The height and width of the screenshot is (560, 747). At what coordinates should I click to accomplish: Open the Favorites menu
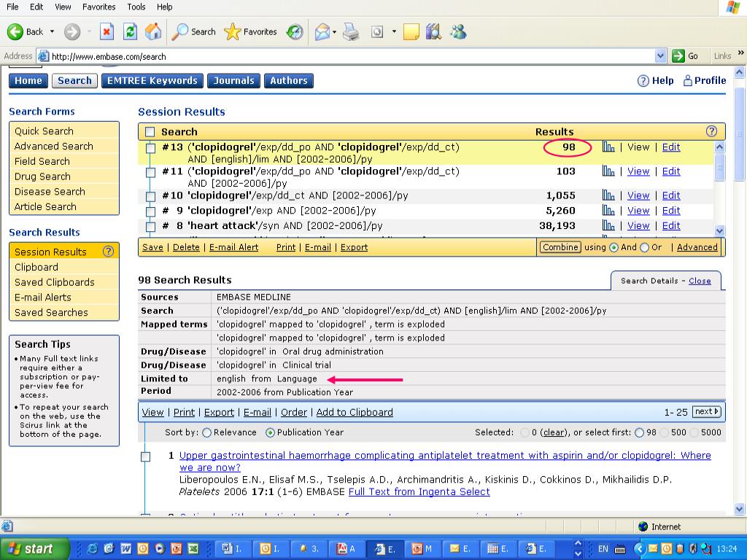[x=99, y=7]
